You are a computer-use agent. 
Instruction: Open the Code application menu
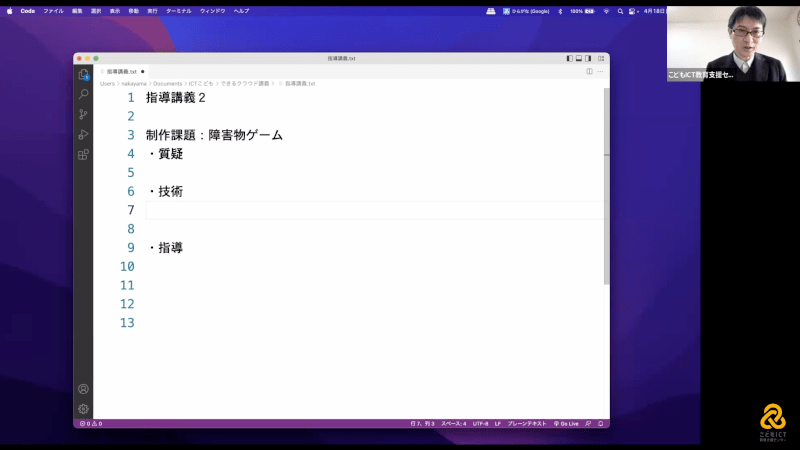point(28,11)
